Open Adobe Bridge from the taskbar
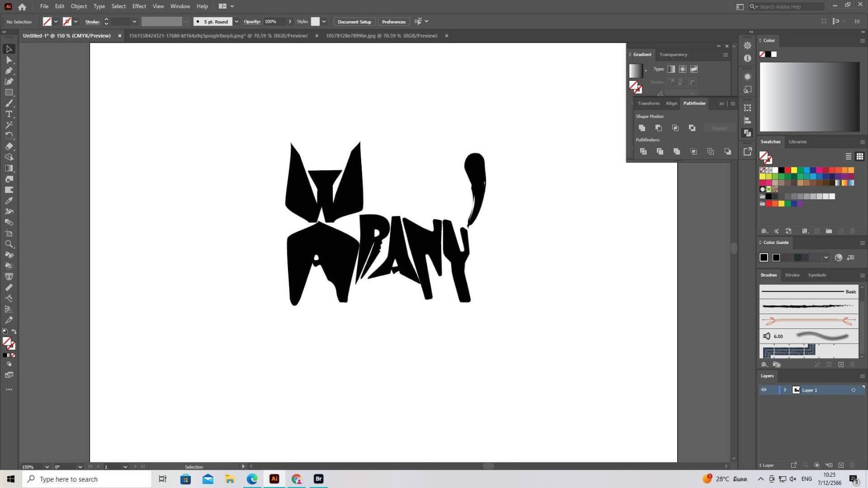Image resolution: width=868 pixels, height=488 pixels. point(319,479)
